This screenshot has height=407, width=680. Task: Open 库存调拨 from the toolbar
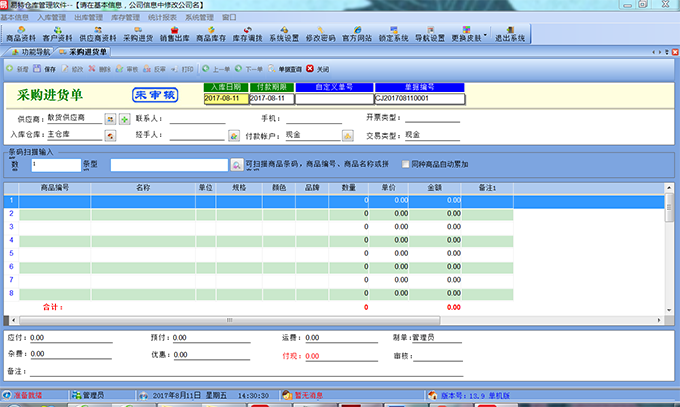point(247,34)
